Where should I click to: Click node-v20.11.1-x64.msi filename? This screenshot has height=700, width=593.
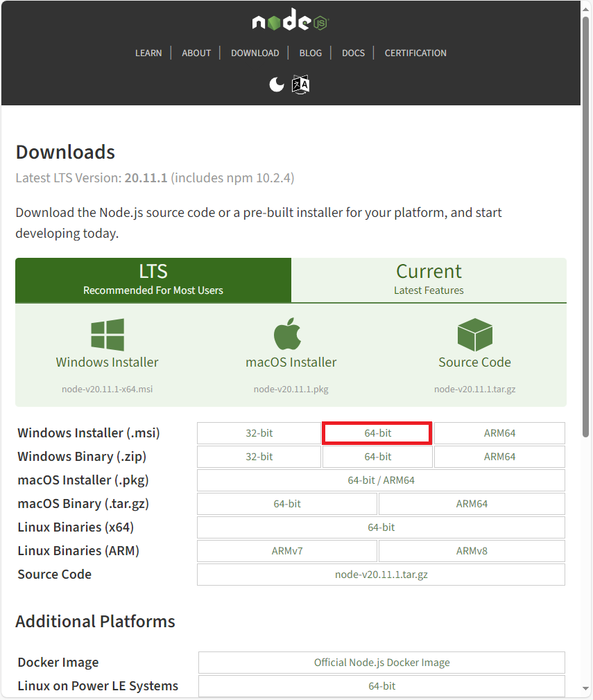point(108,389)
